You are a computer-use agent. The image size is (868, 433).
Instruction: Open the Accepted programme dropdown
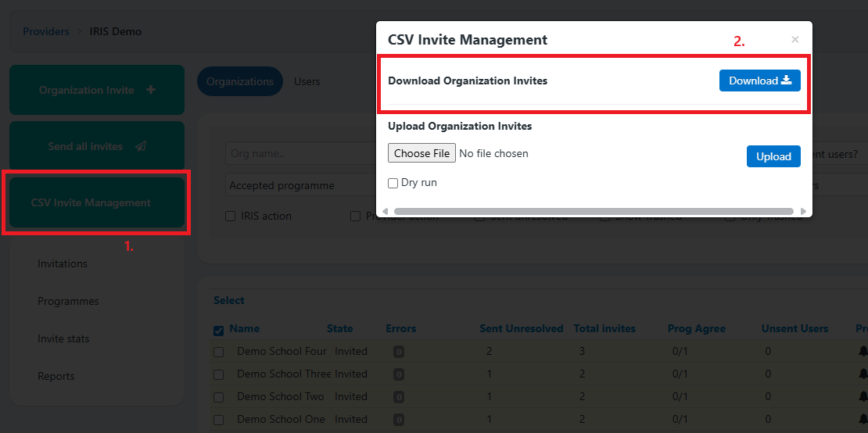pyautogui.click(x=300, y=185)
